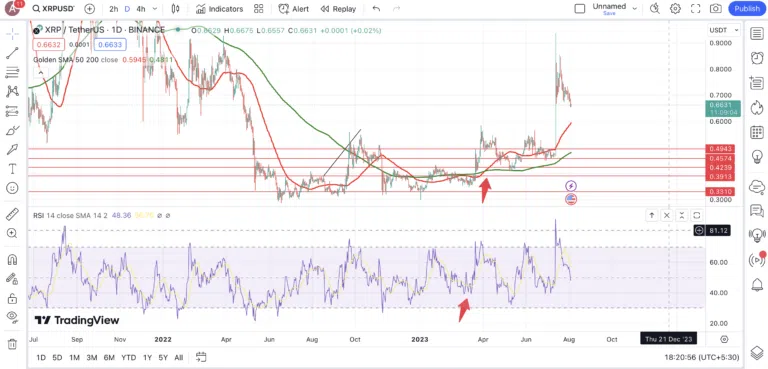The height and width of the screenshot is (369, 768).
Task: Switch to the 4h timeframe
Action: 141,9
